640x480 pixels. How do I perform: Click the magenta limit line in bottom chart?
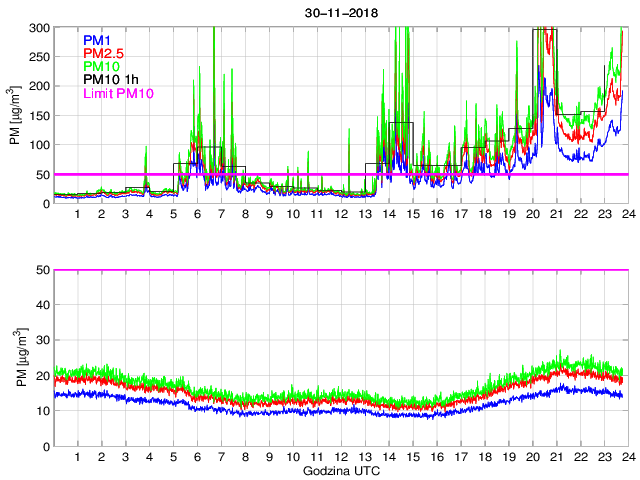point(340,270)
